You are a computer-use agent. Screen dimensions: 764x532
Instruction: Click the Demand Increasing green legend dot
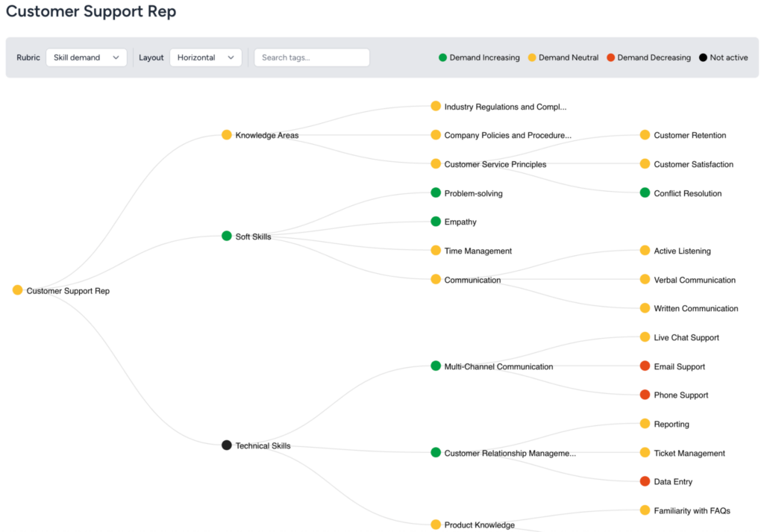click(442, 57)
